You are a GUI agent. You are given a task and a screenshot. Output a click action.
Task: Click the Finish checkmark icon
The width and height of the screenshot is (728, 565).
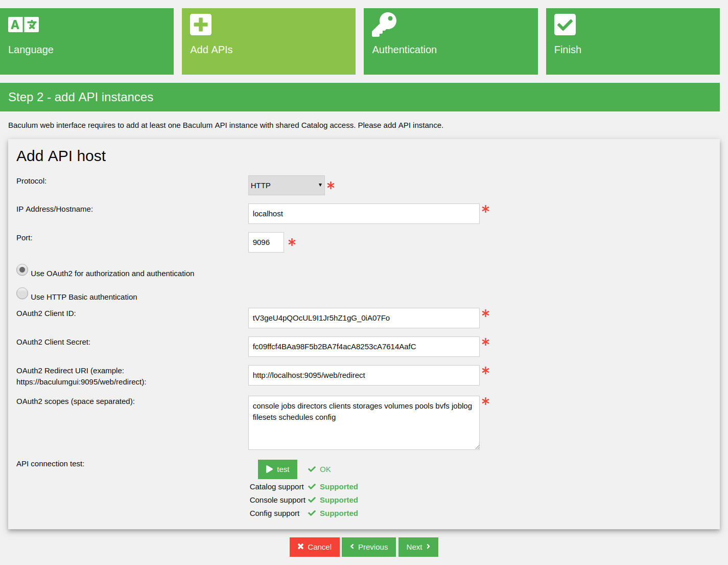[565, 25]
